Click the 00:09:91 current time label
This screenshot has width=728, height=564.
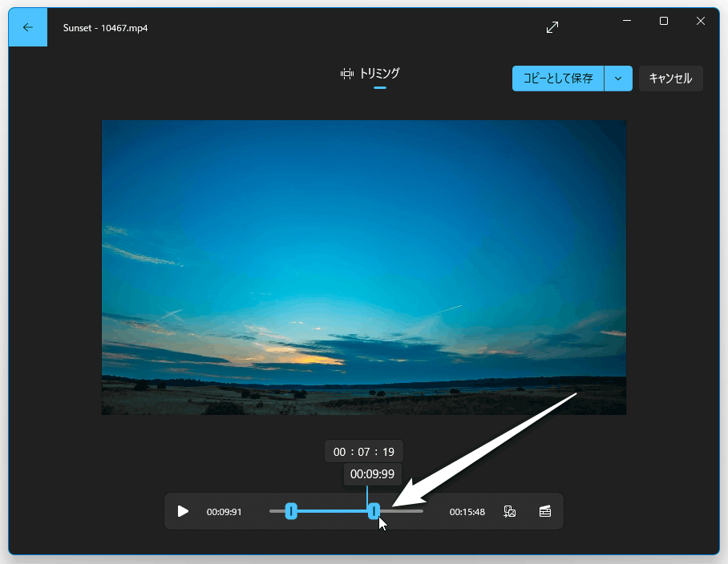224,512
